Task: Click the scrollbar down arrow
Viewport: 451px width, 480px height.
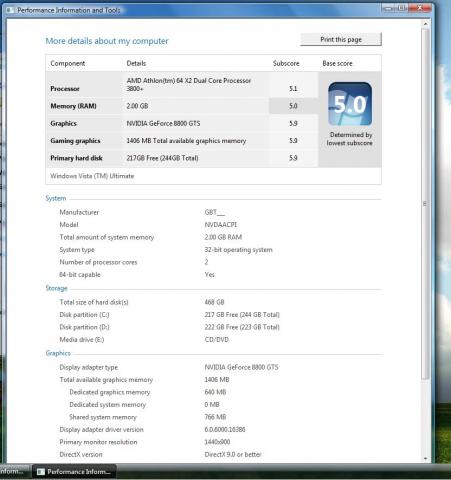Action: click(x=425, y=459)
